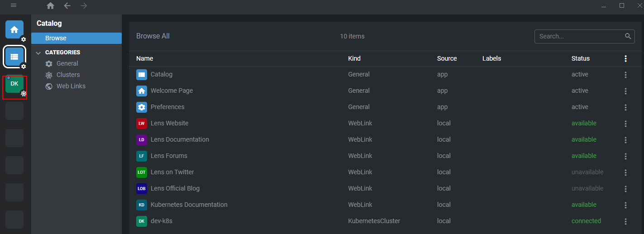Open the Welcome Page row's three-dot menu
Screen dimensions: 644x234
coord(626,91)
